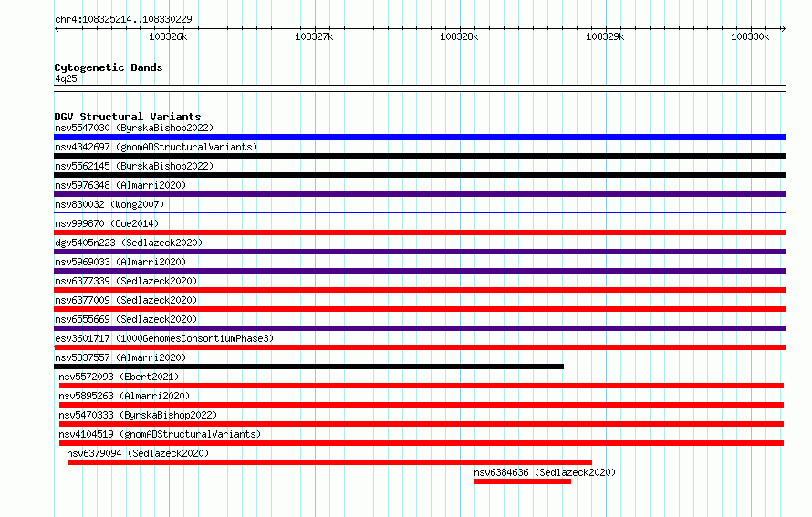812x517 pixels.
Task: Click the red bar under esv3601717
Action: click(420, 347)
